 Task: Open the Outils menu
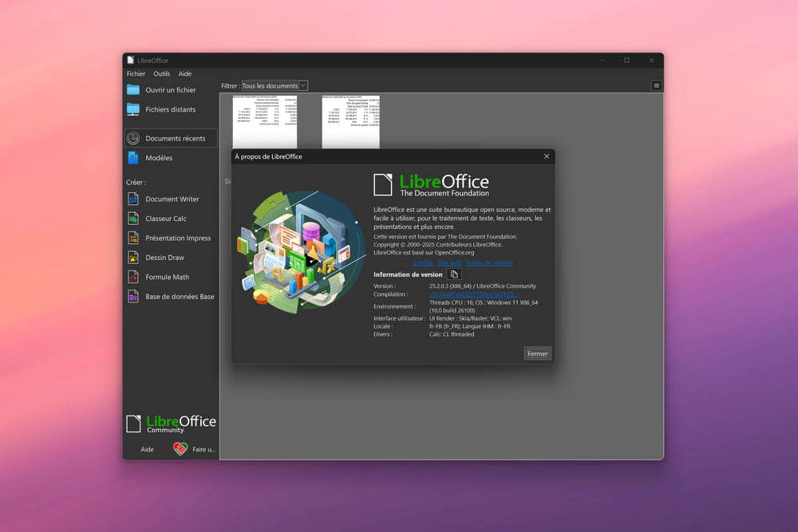(162, 73)
